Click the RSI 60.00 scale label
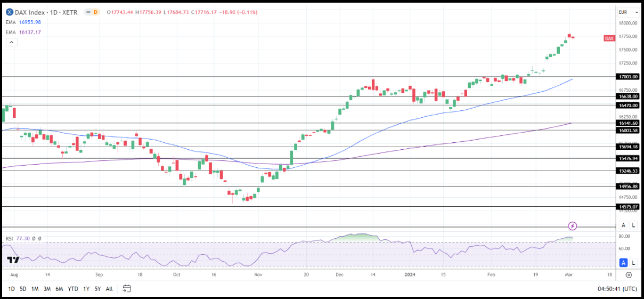The height and width of the screenshot is (299, 644). (624, 248)
